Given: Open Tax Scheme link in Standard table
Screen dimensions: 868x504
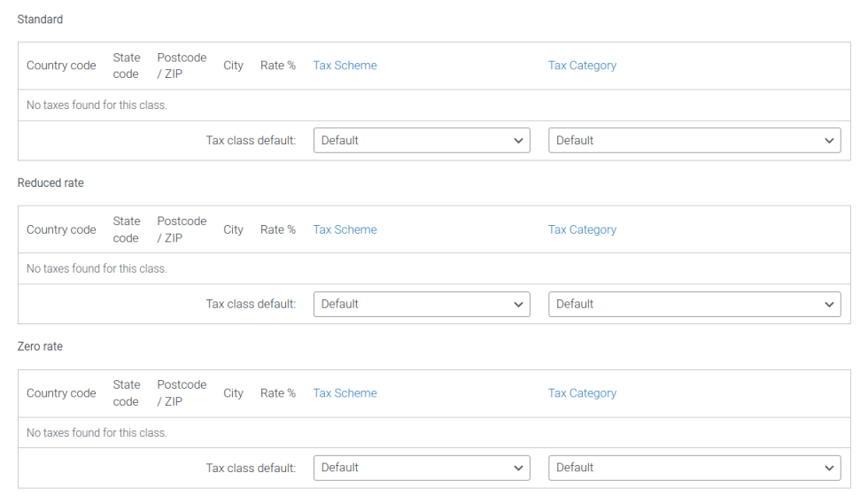Looking at the screenshot, I should click(x=345, y=66).
